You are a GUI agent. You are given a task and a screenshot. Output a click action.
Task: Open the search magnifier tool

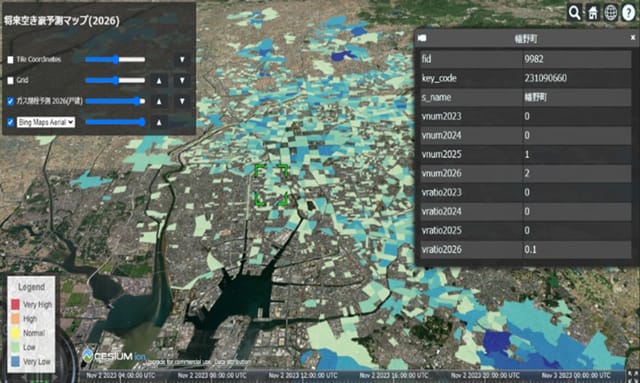(x=574, y=13)
